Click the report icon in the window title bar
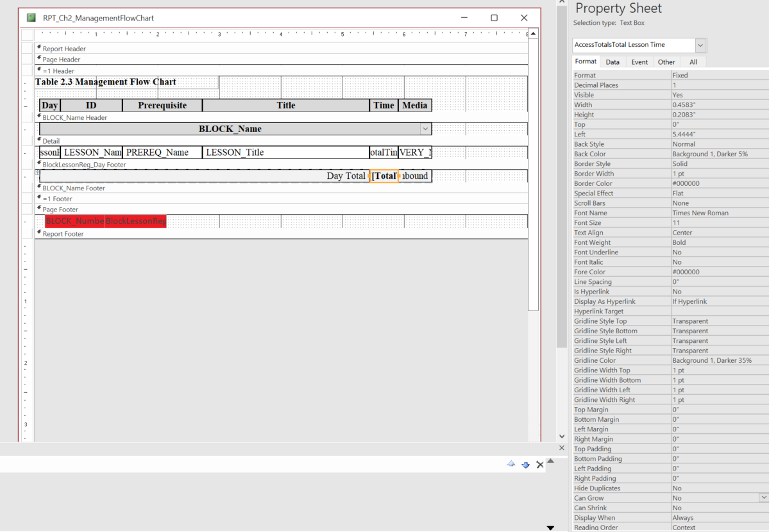This screenshot has height=532, width=769. coord(30,18)
